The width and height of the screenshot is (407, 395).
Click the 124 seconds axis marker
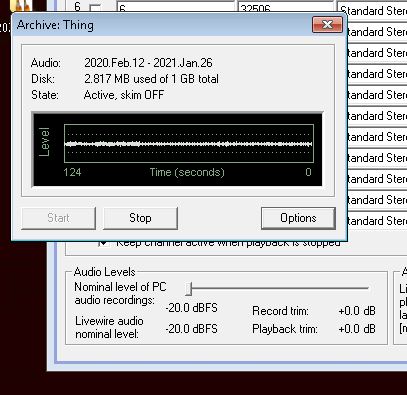pos(72,172)
